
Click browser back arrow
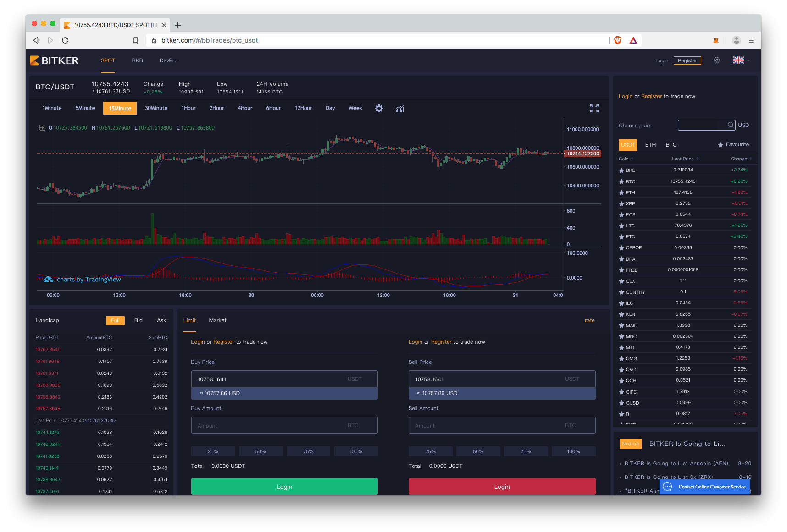point(36,40)
